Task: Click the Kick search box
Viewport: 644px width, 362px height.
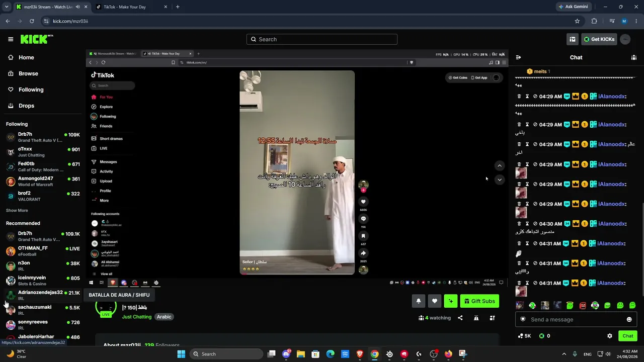Action: click(322, 39)
